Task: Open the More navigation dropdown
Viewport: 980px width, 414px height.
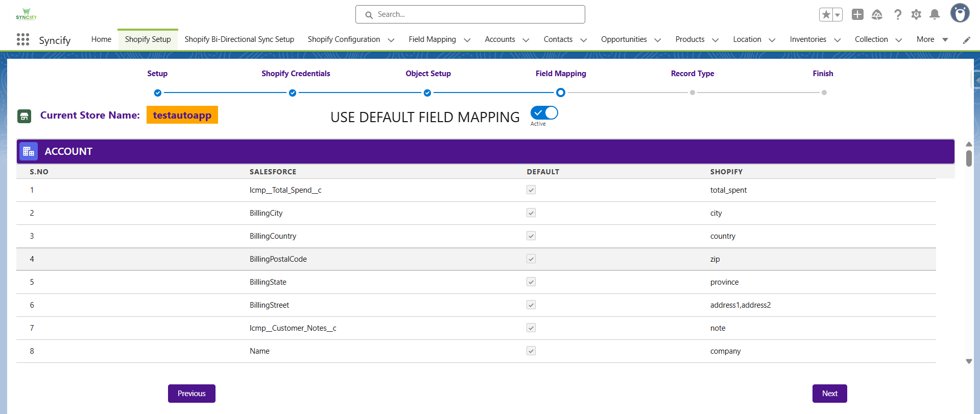Action: tap(932, 39)
